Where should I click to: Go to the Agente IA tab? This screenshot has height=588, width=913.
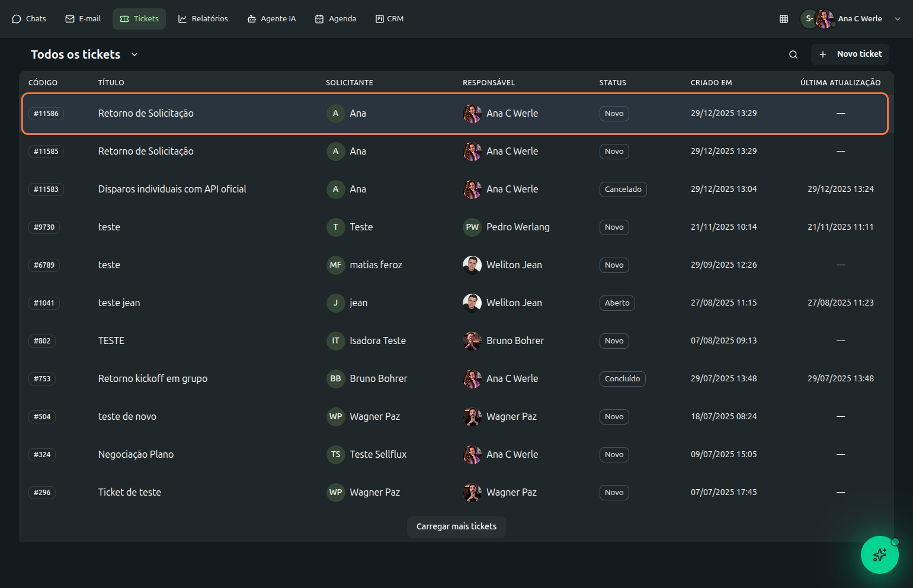click(x=271, y=19)
